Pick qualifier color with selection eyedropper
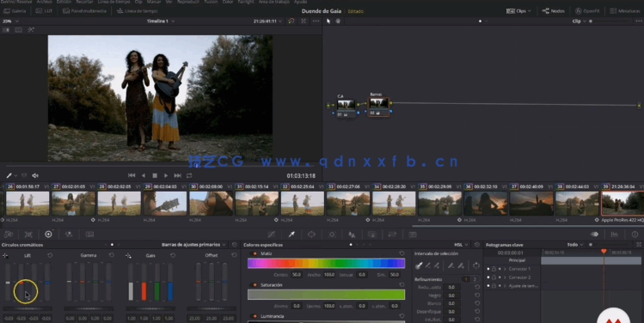The width and height of the screenshot is (644, 323). click(x=419, y=265)
